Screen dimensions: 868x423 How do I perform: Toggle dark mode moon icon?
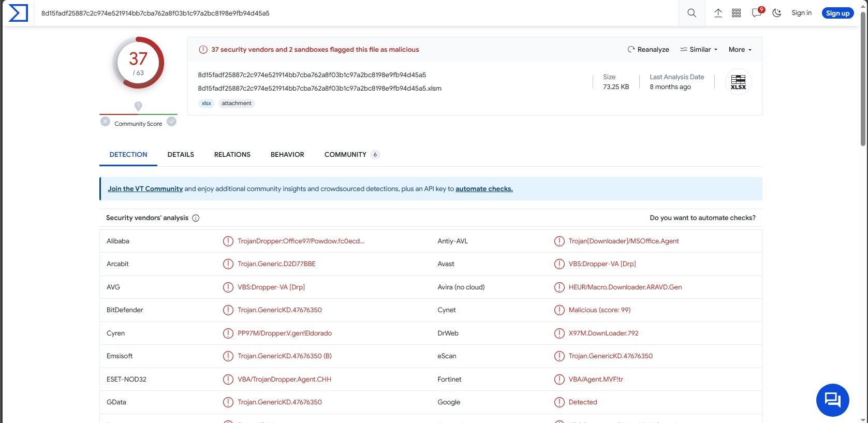pyautogui.click(x=777, y=13)
